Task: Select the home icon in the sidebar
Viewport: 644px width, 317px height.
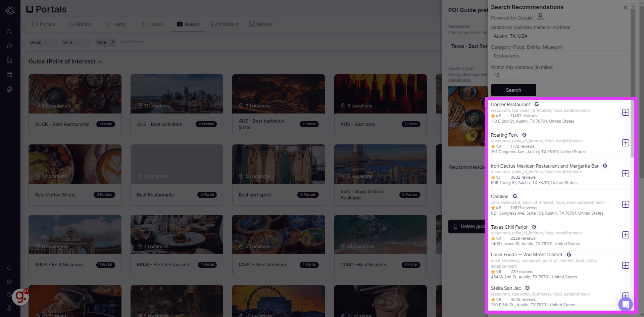Action: tap(9, 46)
